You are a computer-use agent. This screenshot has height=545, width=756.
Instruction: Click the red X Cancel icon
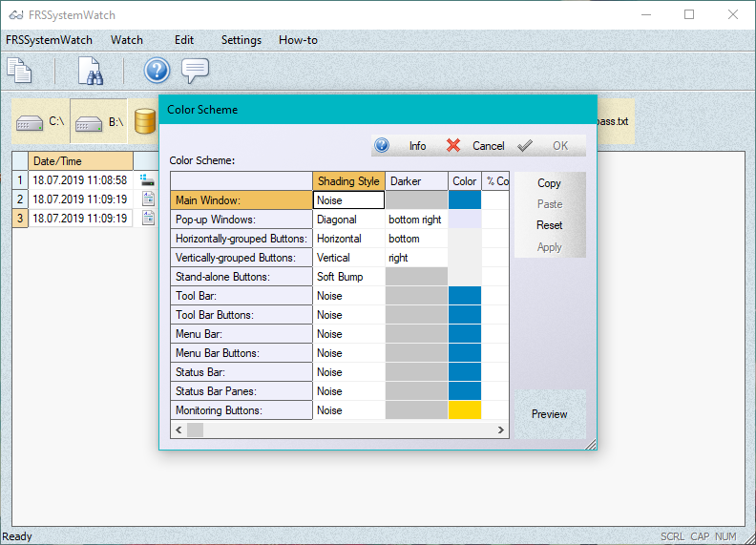click(x=453, y=145)
